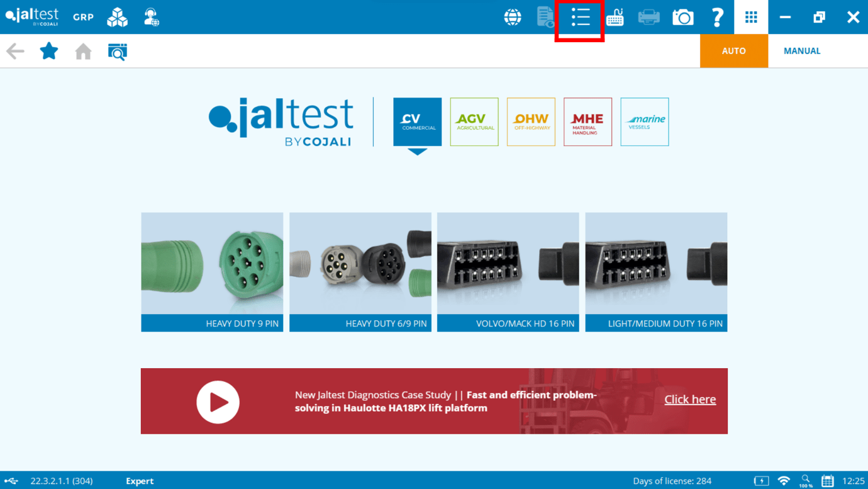Switch diagnostics mode to MANUAL

point(801,51)
